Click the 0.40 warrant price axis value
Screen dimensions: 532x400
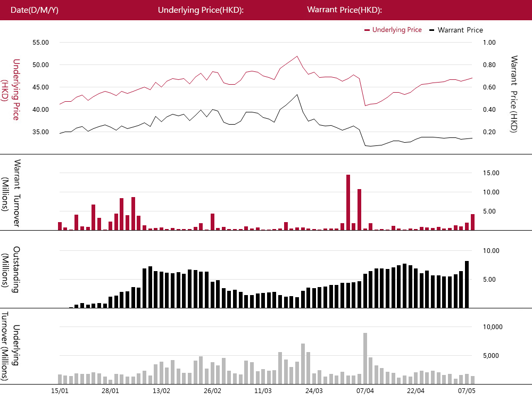pos(489,110)
